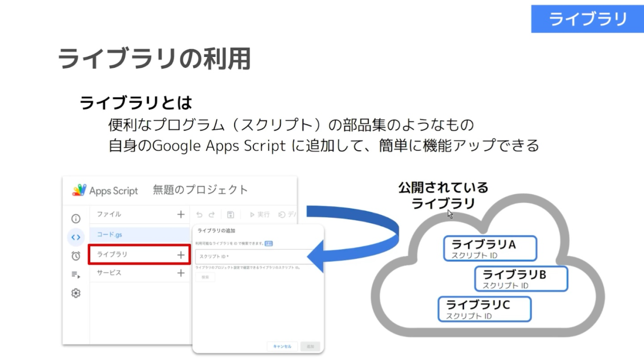The width and height of the screenshot is (644, 362).
Task: Click the debug デバッグ toolbar button
Action: tap(287, 215)
